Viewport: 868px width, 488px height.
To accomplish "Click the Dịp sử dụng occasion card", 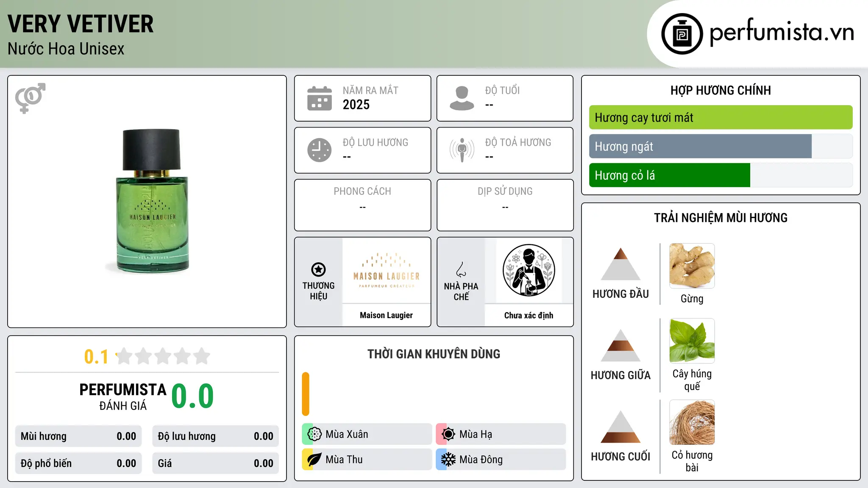I will coord(505,205).
